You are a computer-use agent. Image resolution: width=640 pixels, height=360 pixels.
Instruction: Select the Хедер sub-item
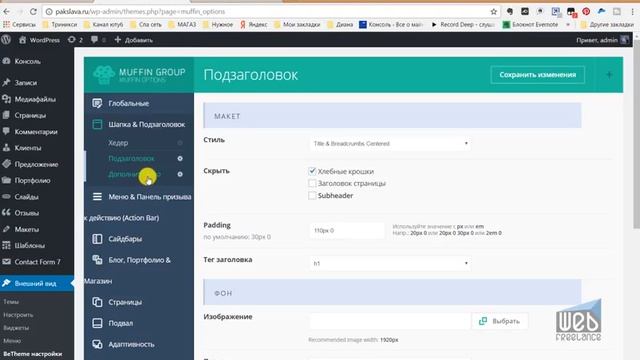click(118, 143)
